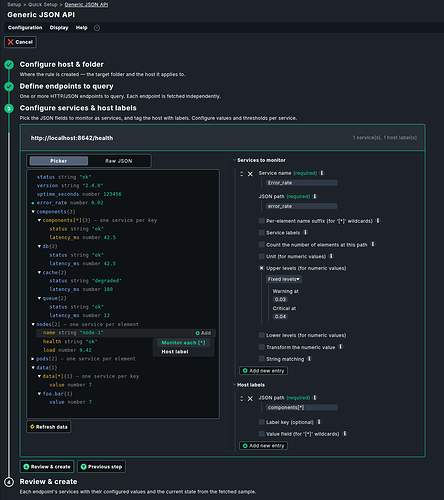444x500 pixels.
Task: Enable Lower levels for numeric values
Action: pos(262,335)
